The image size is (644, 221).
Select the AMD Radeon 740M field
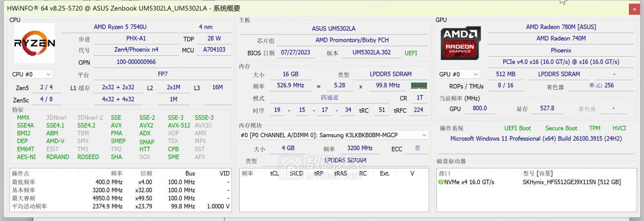click(561, 38)
